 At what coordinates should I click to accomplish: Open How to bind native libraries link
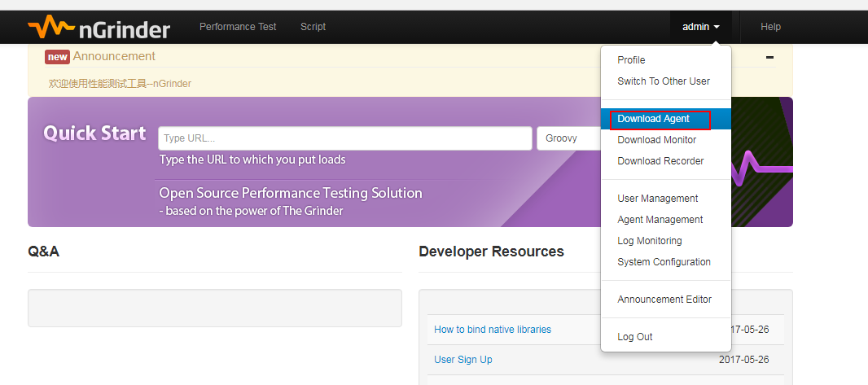tap(493, 329)
